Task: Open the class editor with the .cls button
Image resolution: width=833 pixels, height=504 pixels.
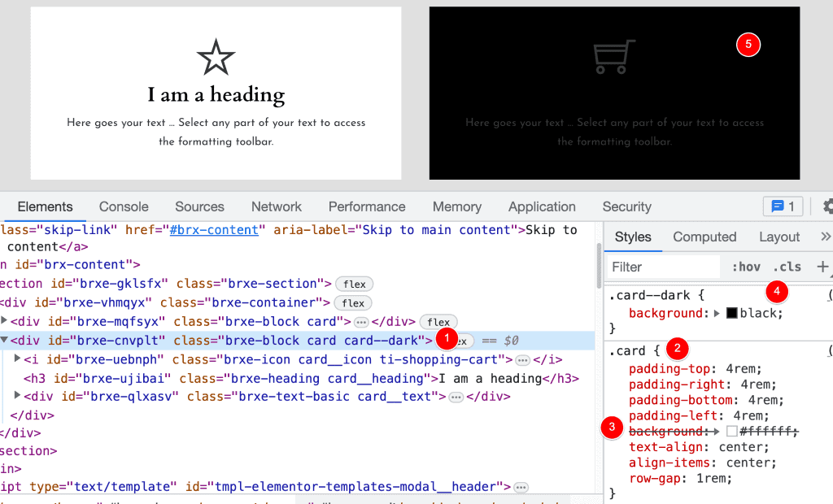Action: click(786, 266)
